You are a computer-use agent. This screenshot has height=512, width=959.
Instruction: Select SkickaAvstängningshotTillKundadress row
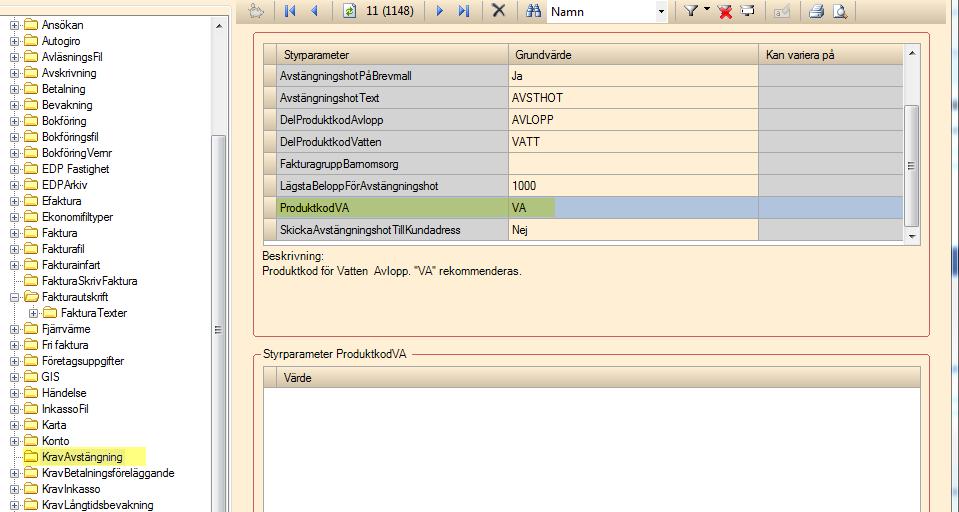(x=583, y=230)
